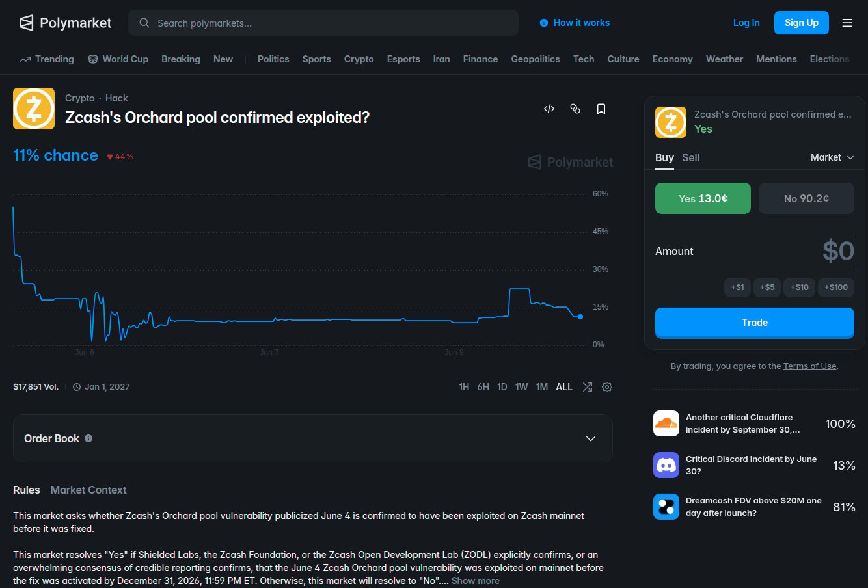Switch to the Sell tab
868x588 pixels.
point(691,157)
